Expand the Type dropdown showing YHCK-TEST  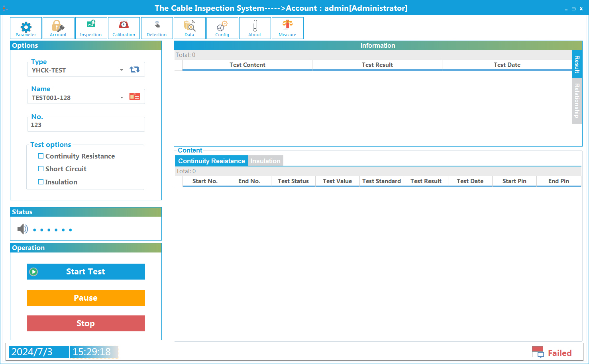pos(122,70)
